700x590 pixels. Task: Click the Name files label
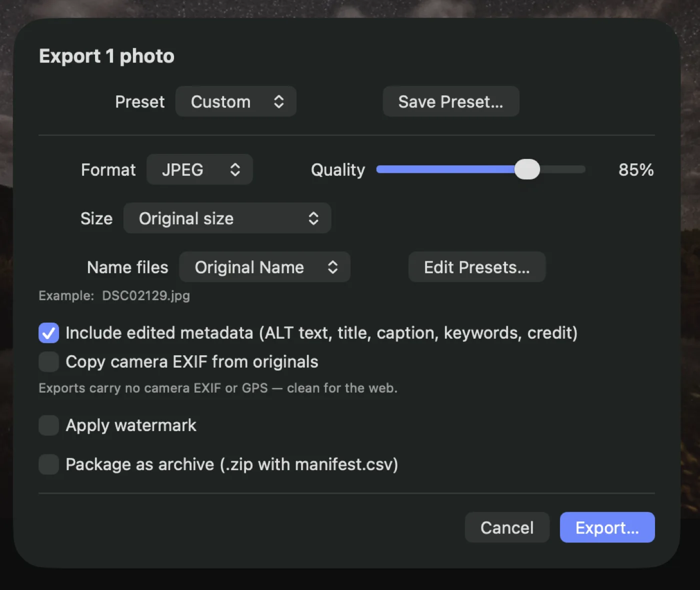coord(127,267)
